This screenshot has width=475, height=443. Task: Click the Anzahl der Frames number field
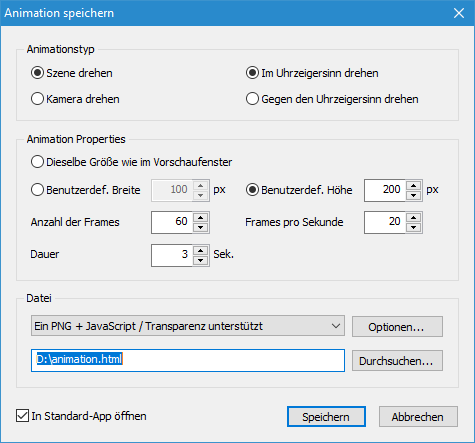pos(172,222)
